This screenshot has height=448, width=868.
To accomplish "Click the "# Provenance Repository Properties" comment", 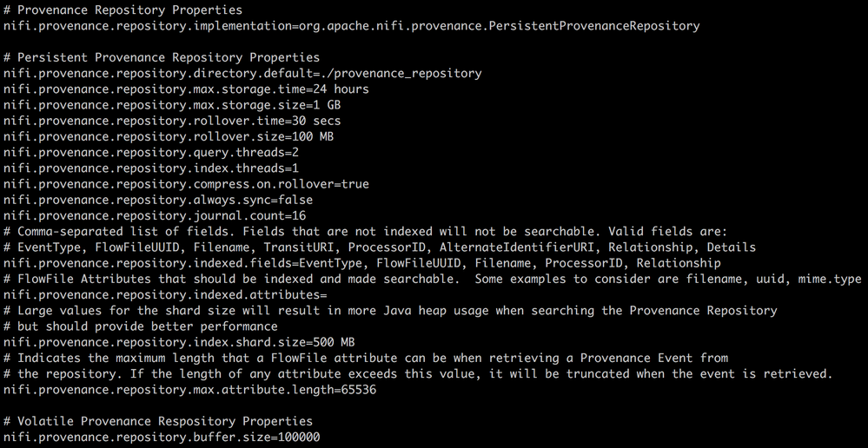I will 123,10.
